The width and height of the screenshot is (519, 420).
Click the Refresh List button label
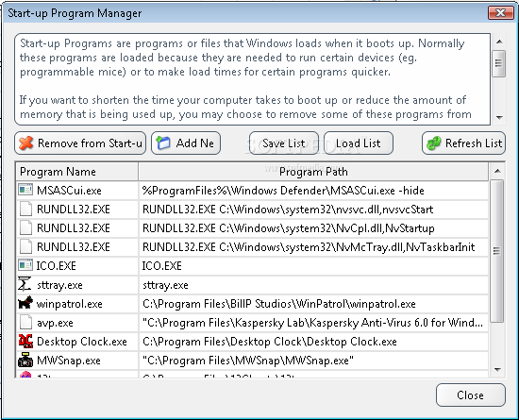[x=474, y=143]
